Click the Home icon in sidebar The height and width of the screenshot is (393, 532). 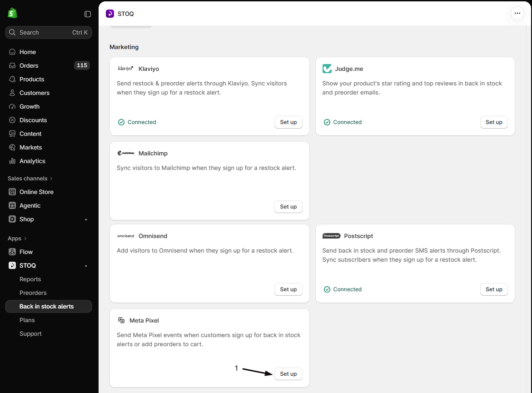click(x=12, y=52)
